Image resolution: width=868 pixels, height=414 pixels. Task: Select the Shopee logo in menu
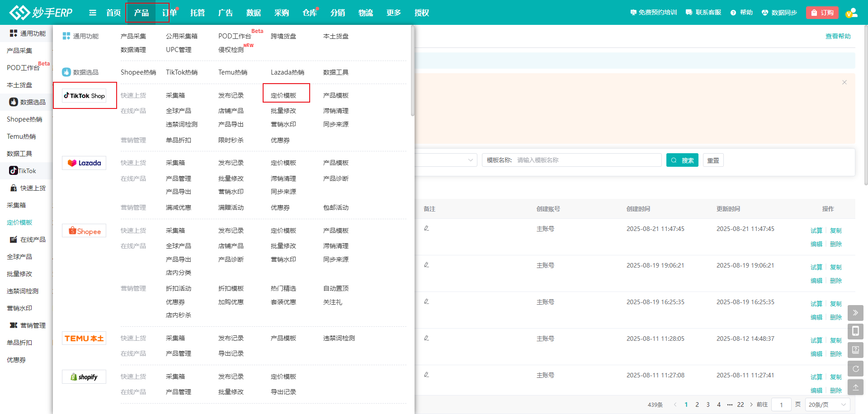click(84, 231)
